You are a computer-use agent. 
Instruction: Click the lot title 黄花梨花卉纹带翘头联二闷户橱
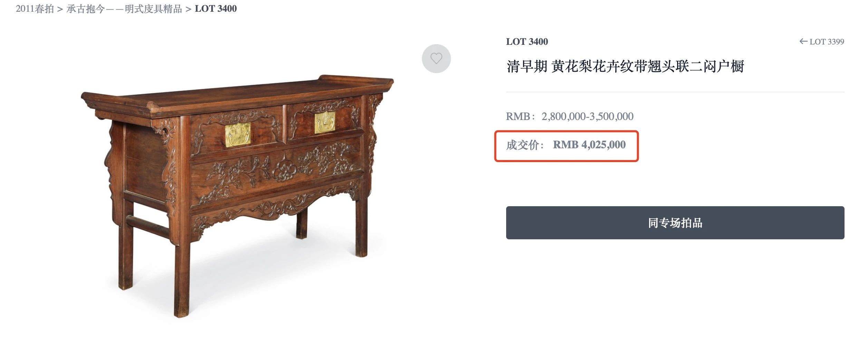[648, 67]
